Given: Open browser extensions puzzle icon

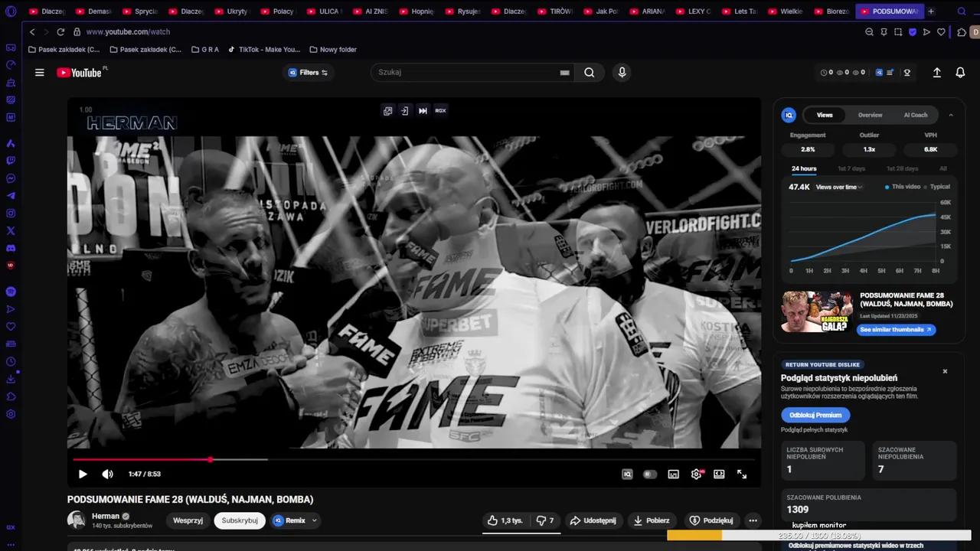Looking at the screenshot, I should pyautogui.click(x=962, y=32).
